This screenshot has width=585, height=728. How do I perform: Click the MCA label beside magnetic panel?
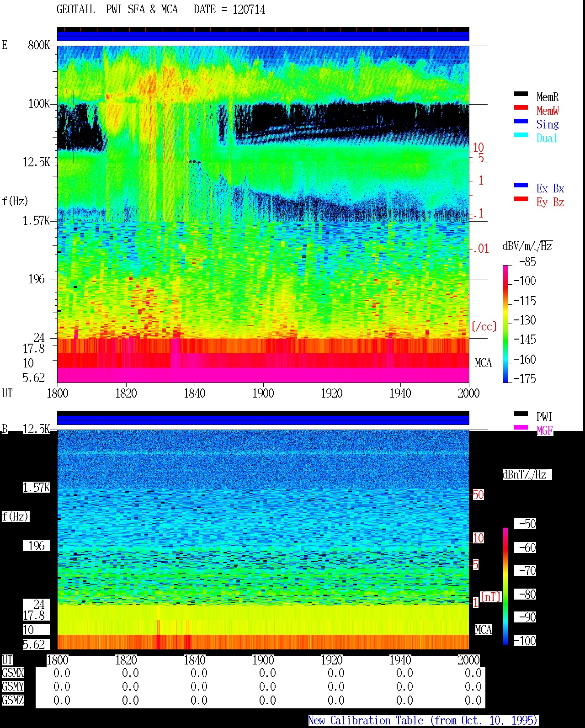pos(483,630)
